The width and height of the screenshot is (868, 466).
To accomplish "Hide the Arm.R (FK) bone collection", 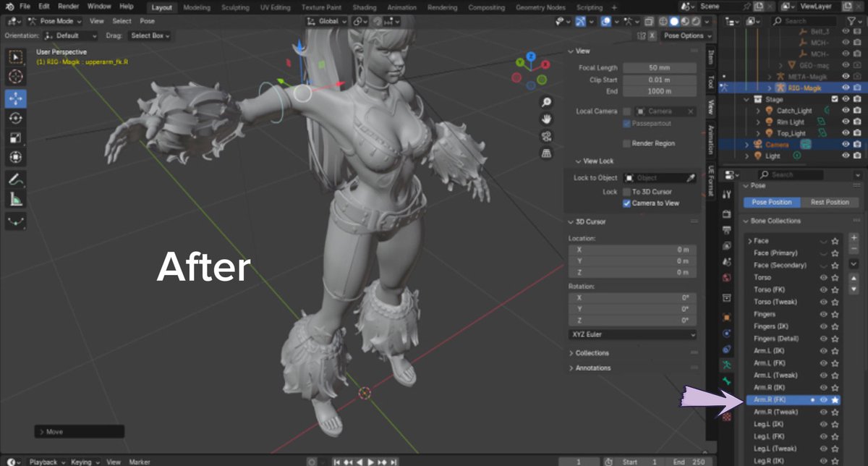I will click(x=823, y=399).
